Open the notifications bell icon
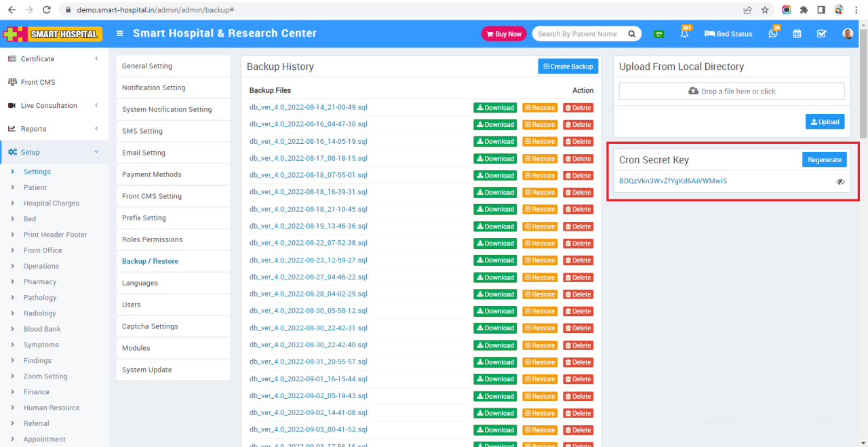 tap(685, 33)
